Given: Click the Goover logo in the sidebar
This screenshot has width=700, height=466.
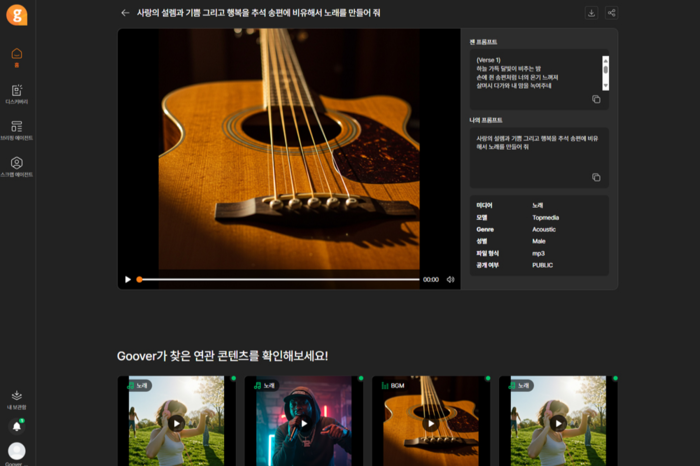Looking at the screenshot, I should click(x=16, y=15).
